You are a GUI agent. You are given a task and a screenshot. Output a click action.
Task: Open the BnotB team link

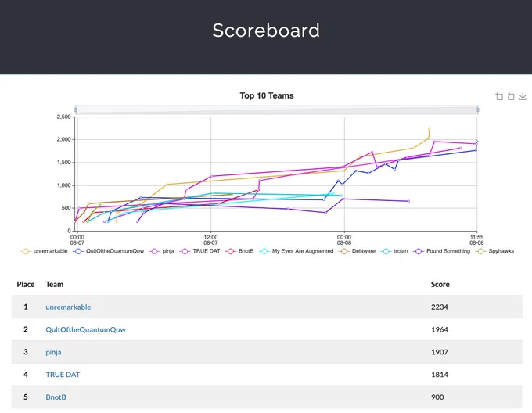(x=56, y=397)
